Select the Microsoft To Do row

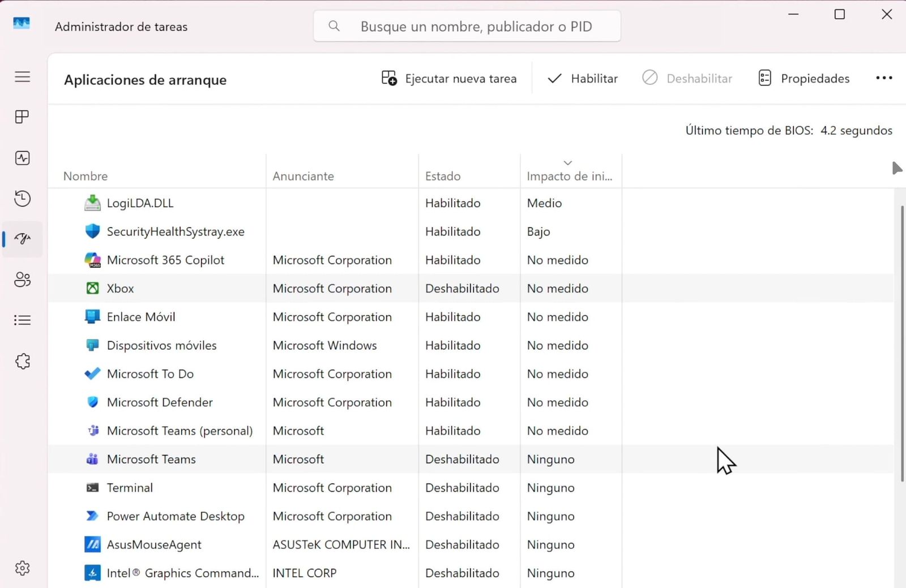point(471,374)
